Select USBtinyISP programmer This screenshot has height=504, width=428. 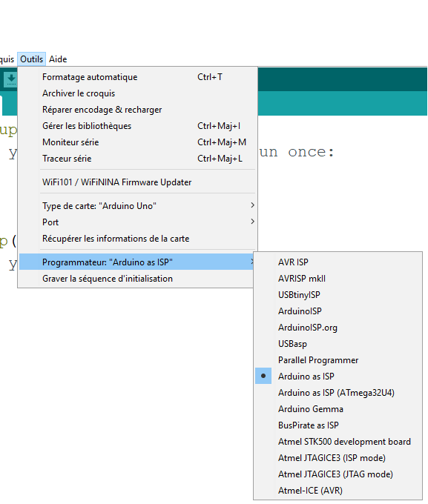tap(338, 295)
